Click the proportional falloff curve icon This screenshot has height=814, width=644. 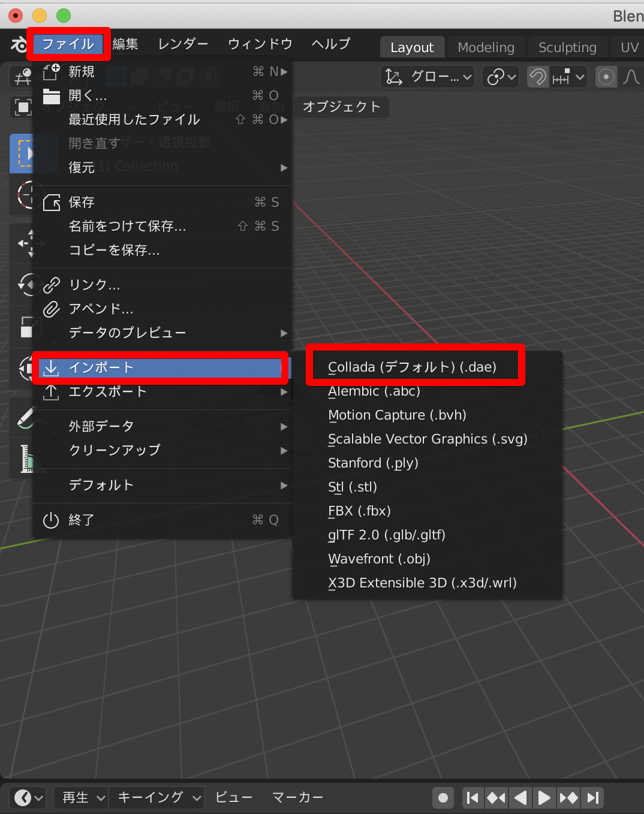(x=631, y=77)
